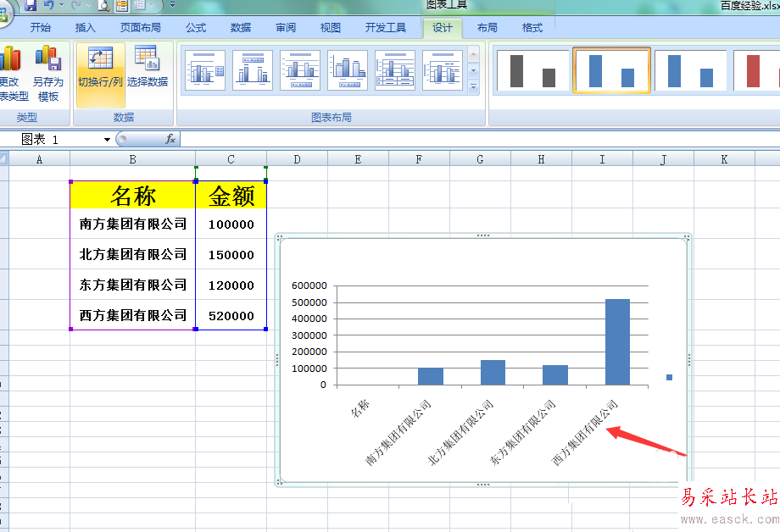Viewport: 780px width, 532px height.
Task: Select the red chart style swatch
Action: point(756,70)
